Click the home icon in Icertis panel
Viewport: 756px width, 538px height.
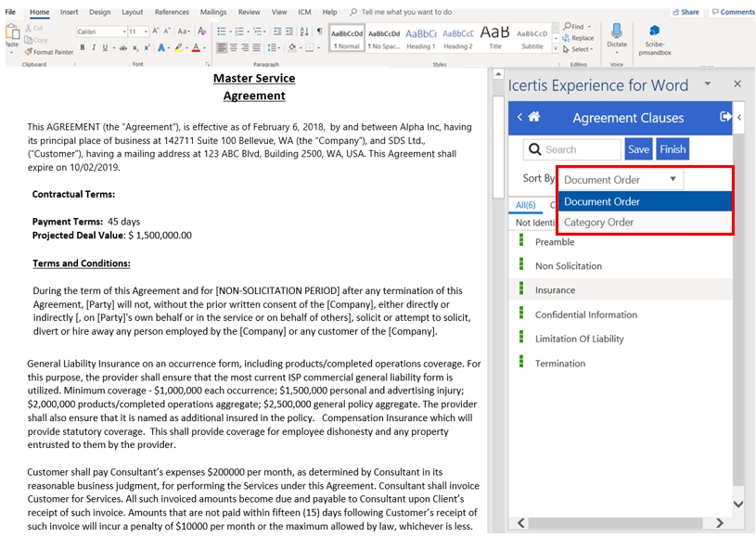pyautogui.click(x=534, y=118)
